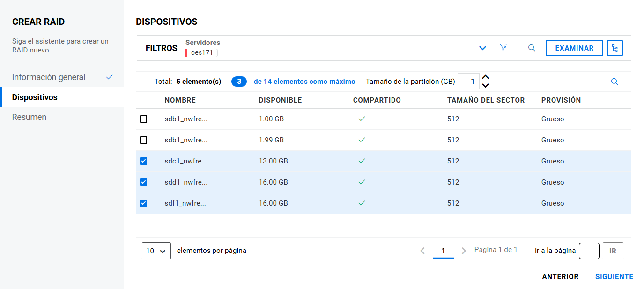Click the filter funnel icon in Filtros bar
Image resolution: width=644 pixels, height=289 pixels.
(x=503, y=48)
